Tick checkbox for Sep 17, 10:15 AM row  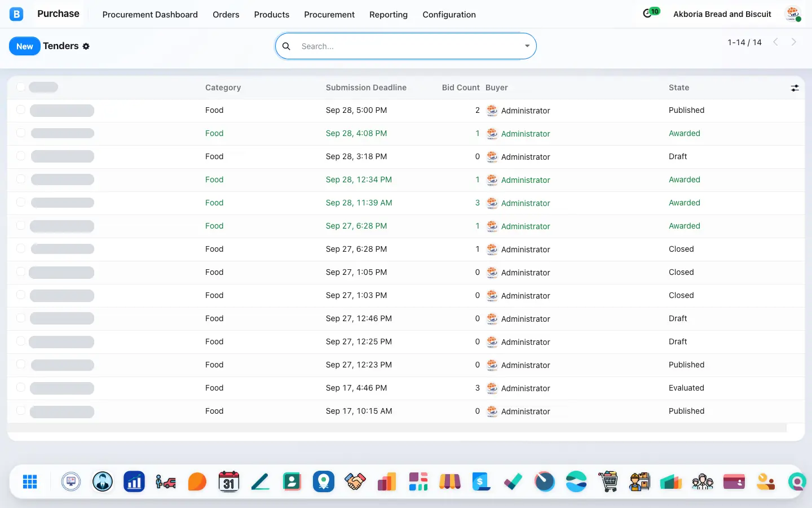[21, 411]
